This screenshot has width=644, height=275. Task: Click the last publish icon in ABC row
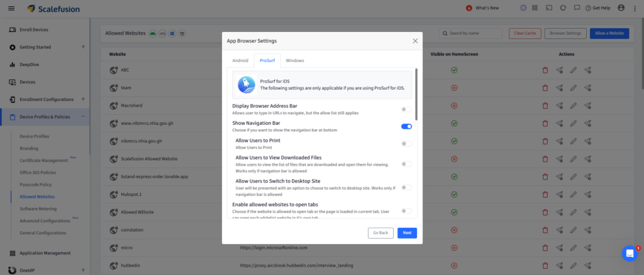coord(588,70)
